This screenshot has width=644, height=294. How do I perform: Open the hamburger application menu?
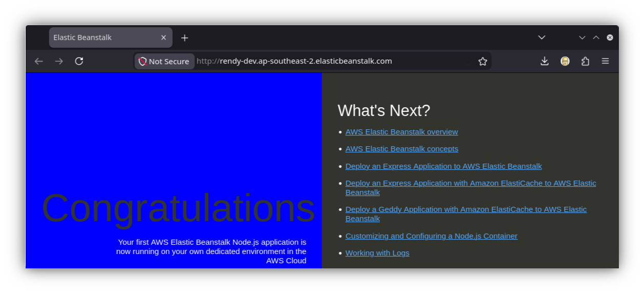pos(605,61)
